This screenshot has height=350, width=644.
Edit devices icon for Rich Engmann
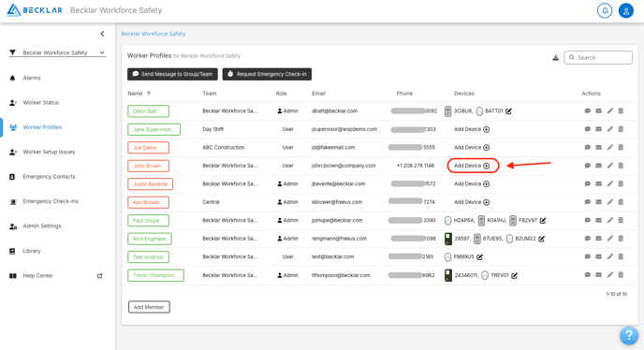(541, 239)
